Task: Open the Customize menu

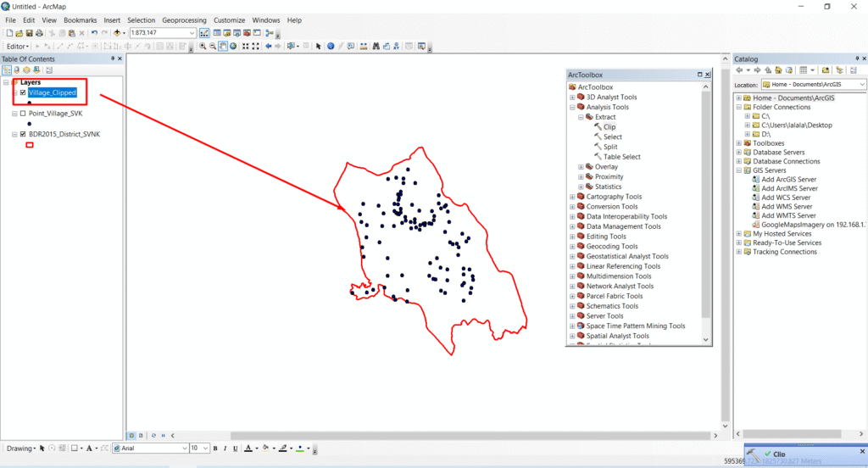Action: pyautogui.click(x=229, y=20)
